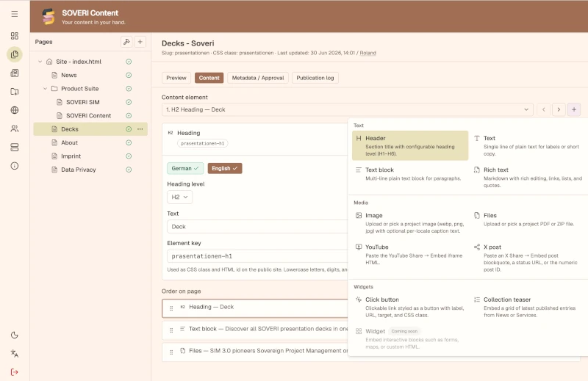Viewport: 588px width, 381px height.
Task: Open the Content element dropdown
Action: 347,109
